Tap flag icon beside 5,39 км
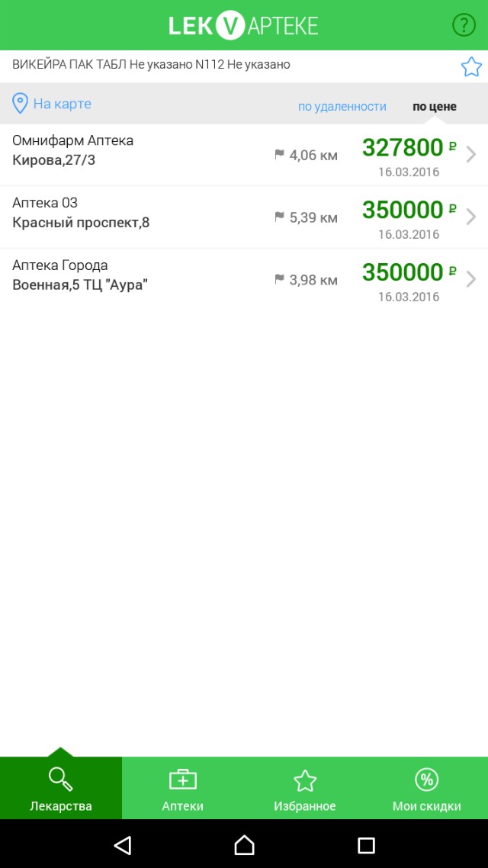Viewport: 488px width, 868px height. click(x=279, y=217)
